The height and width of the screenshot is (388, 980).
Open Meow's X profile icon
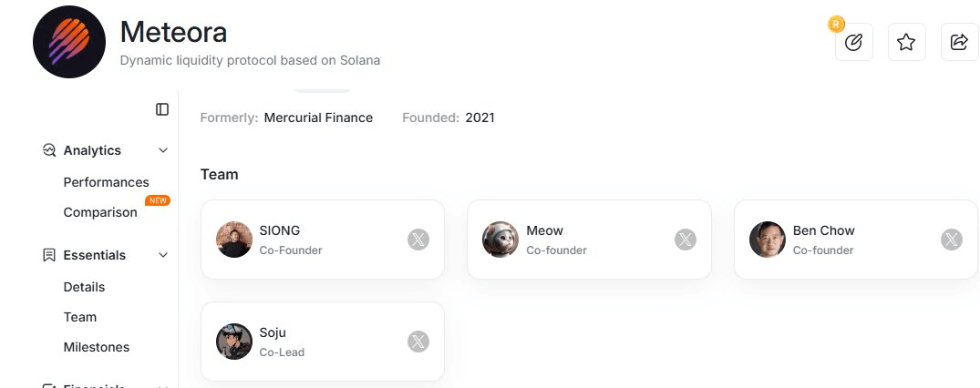pos(686,240)
